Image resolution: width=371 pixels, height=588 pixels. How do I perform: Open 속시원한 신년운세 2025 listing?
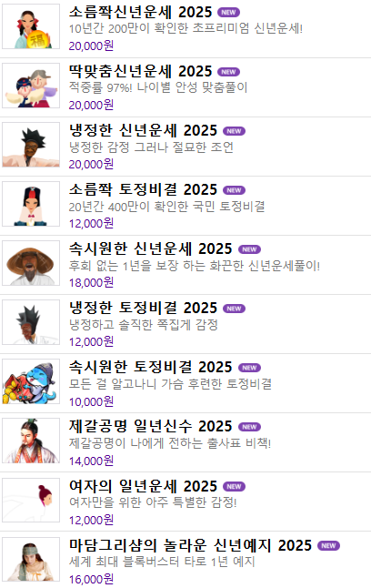[151, 248]
